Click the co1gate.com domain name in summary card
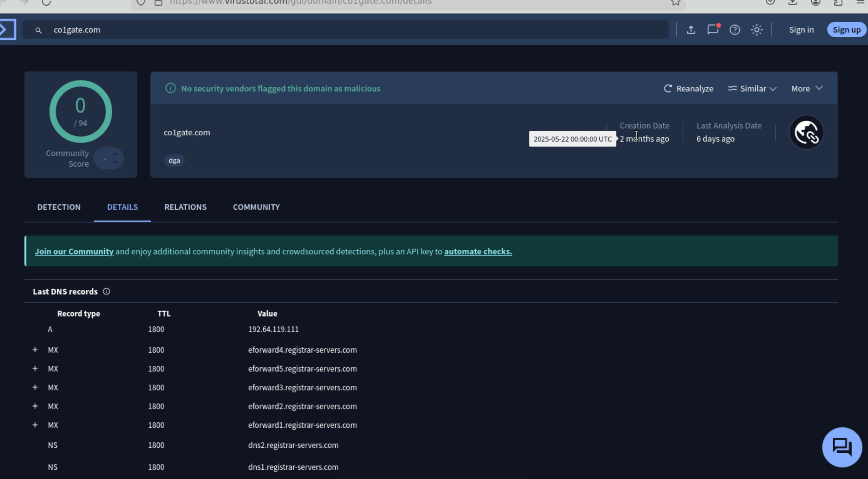The height and width of the screenshot is (479, 868). point(187,133)
